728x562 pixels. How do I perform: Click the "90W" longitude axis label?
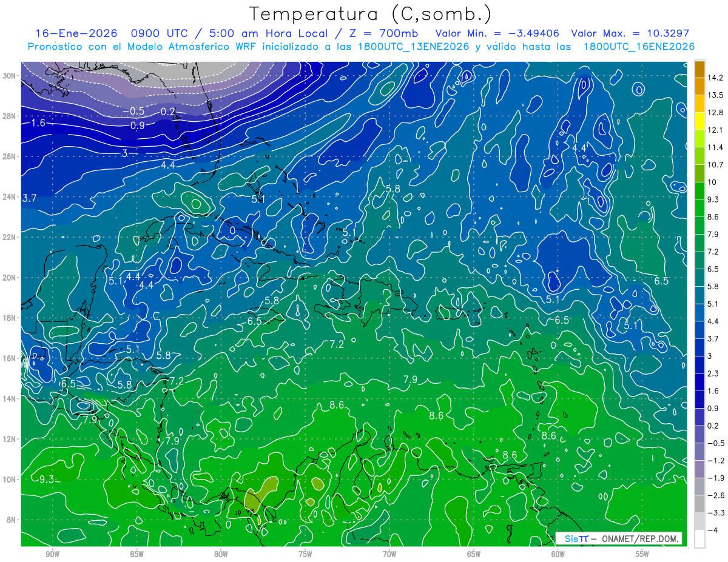pyautogui.click(x=52, y=554)
